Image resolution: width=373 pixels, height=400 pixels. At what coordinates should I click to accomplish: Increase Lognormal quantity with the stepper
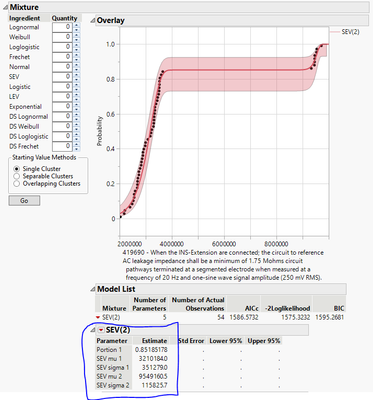coord(77,25)
